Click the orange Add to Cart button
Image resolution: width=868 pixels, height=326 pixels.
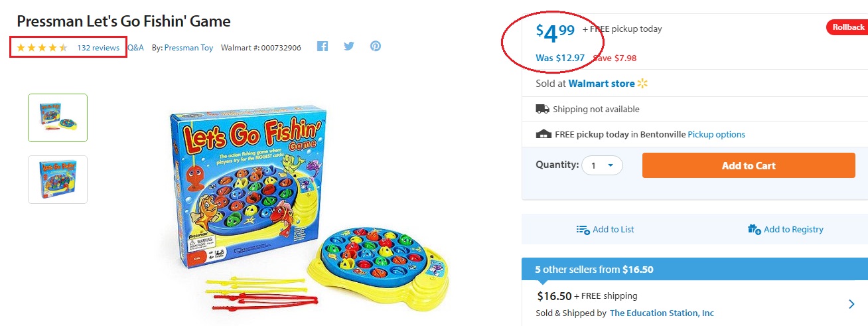coord(749,165)
